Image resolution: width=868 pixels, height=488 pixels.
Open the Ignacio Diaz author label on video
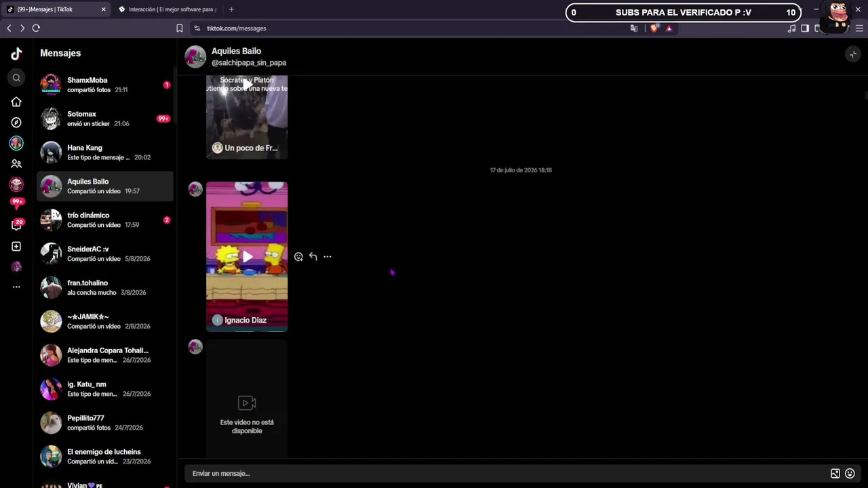click(x=239, y=320)
